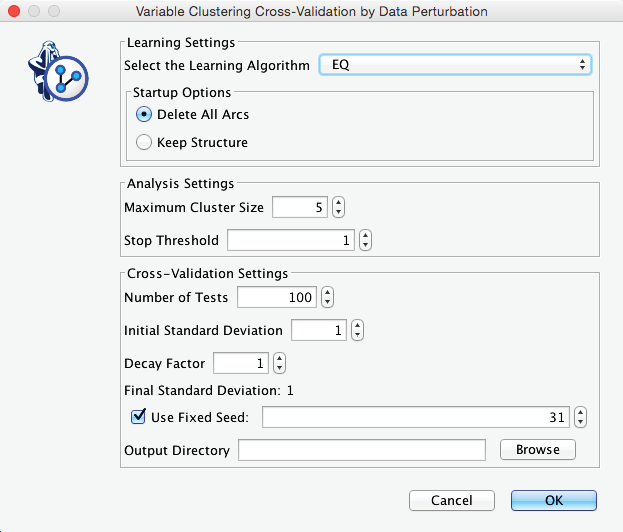This screenshot has height=532, width=623.
Task: Adjust the Maximum Cluster Size stepper arrows
Action: [338, 208]
